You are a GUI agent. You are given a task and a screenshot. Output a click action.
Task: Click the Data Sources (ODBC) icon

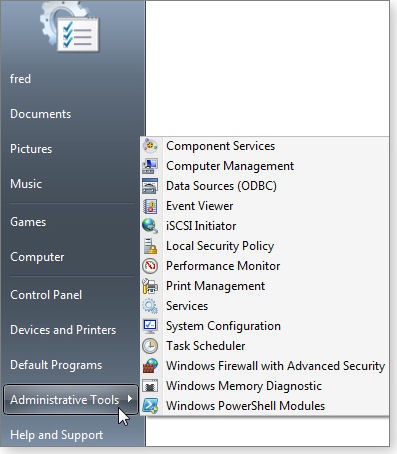pos(150,186)
